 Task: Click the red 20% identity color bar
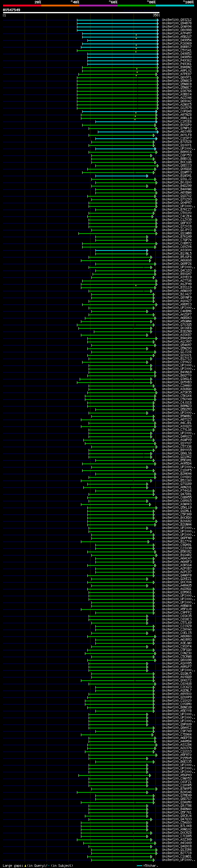pyautogui.click(x=22, y=6)
